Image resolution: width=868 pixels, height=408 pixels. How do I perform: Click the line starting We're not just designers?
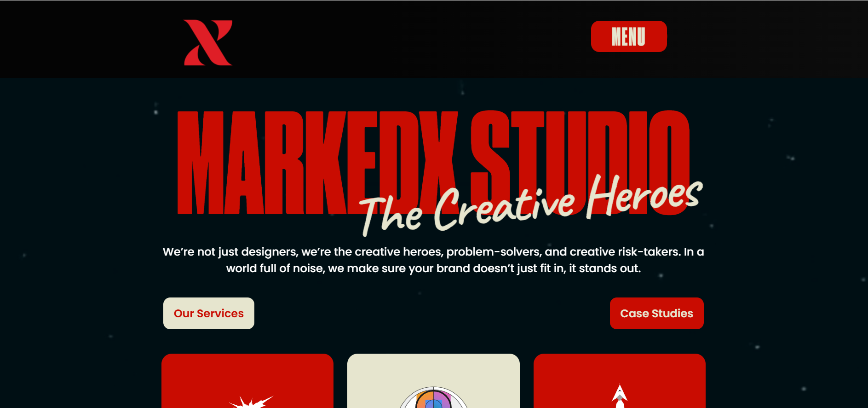433,252
